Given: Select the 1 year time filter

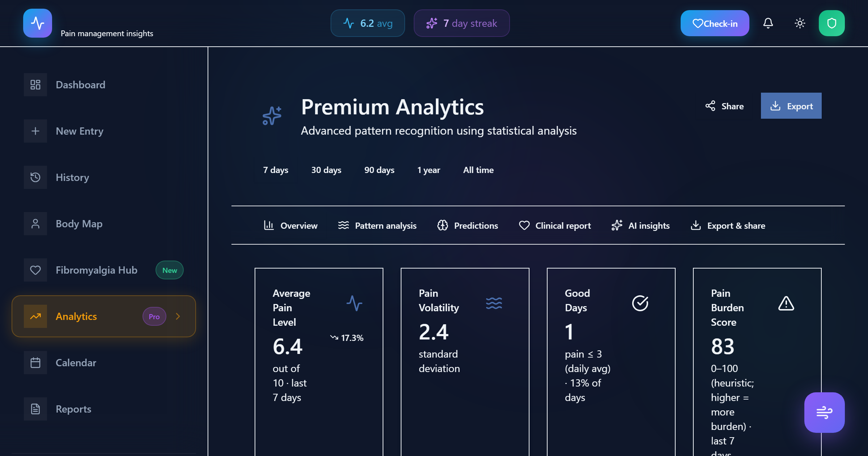Looking at the screenshot, I should point(429,170).
